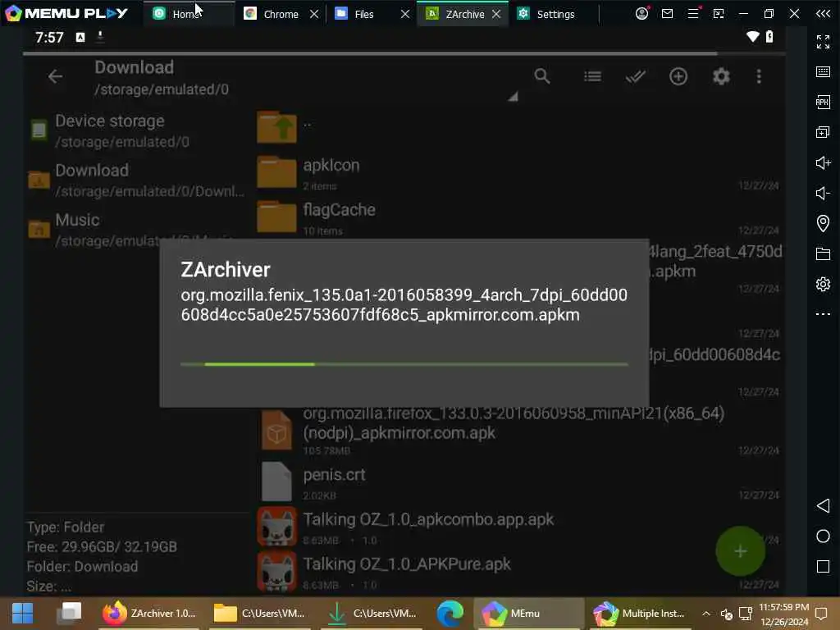Click the multi-window add icon in MEmu sidebar

[x=823, y=132]
